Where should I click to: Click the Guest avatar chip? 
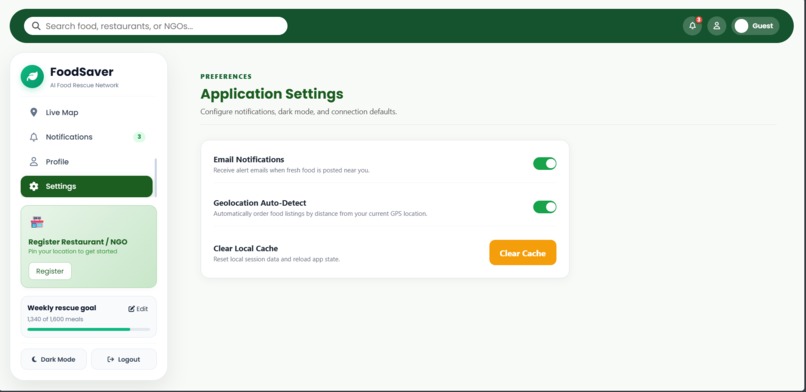click(x=755, y=26)
